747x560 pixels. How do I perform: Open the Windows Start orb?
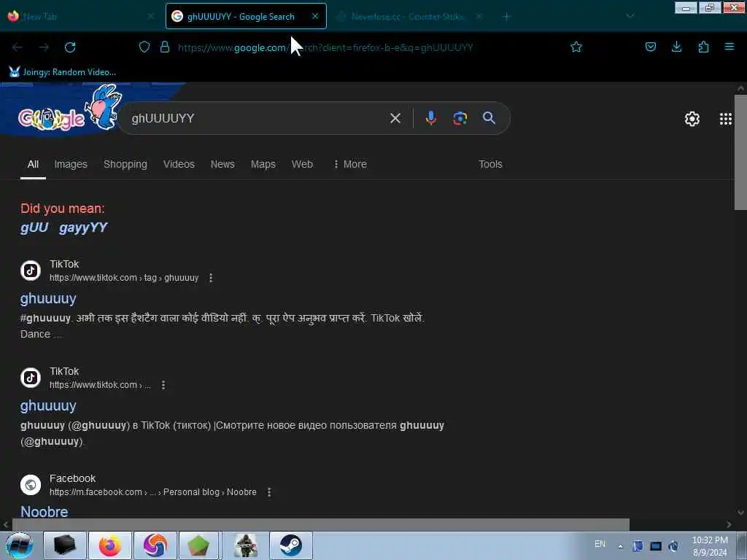tap(20, 545)
